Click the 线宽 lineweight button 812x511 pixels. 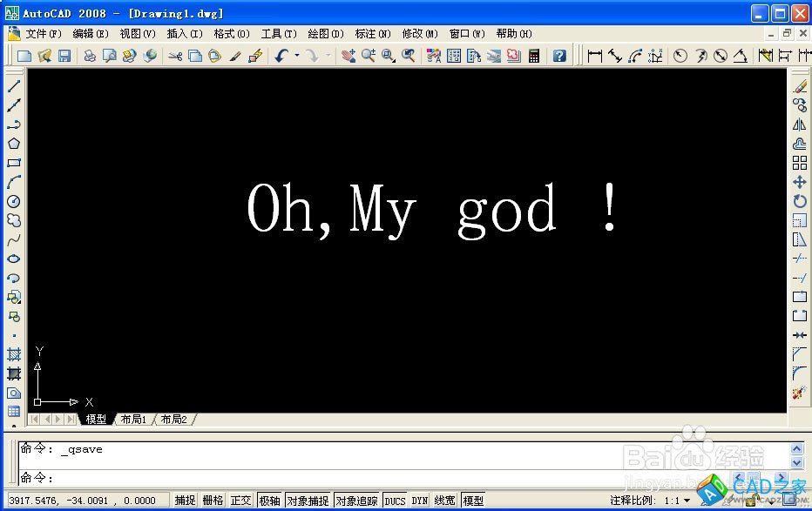coord(445,501)
